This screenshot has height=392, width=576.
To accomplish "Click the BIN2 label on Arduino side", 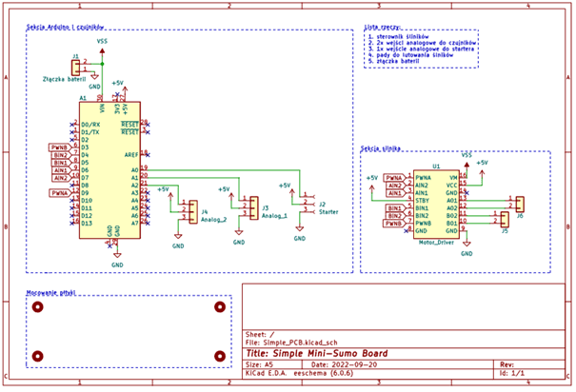I will point(58,155).
